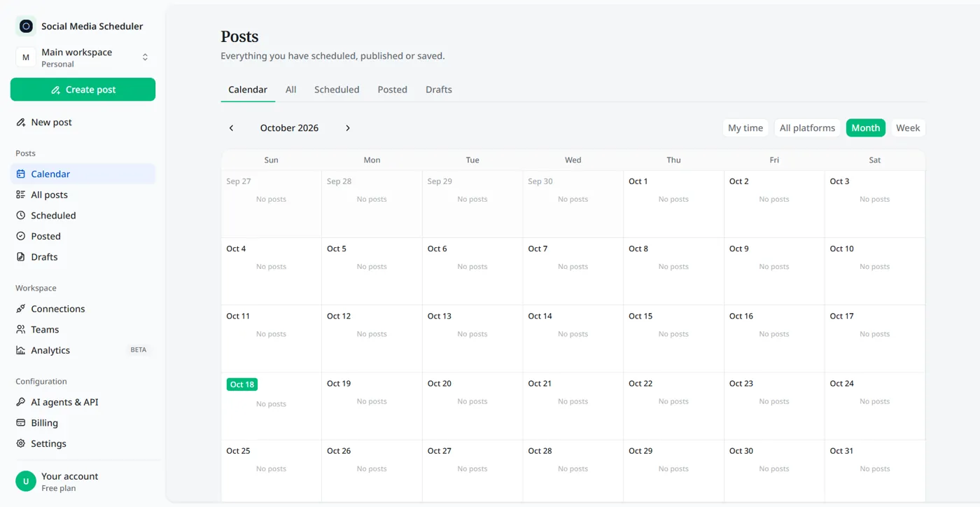The height and width of the screenshot is (507, 980).
Task: Select the highlighted Oct 18 date
Action: (242, 384)
